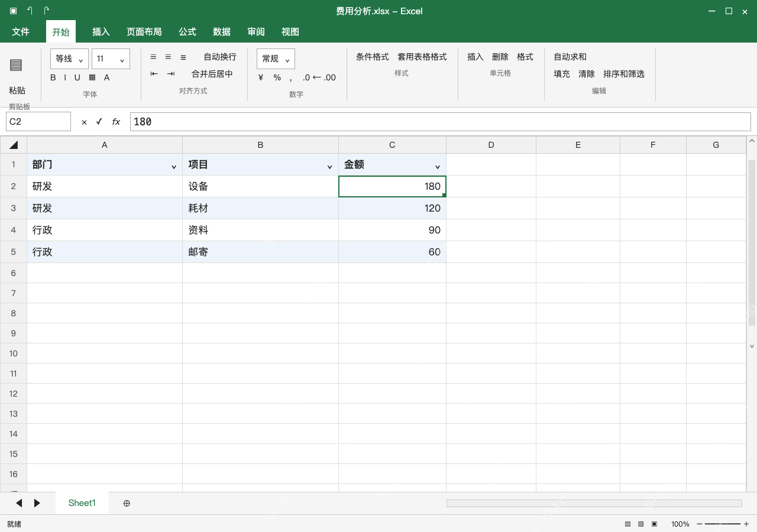Screen dimensions: 757x532
Task: Open the font size 11 dropdown
Action: (111, 59)
